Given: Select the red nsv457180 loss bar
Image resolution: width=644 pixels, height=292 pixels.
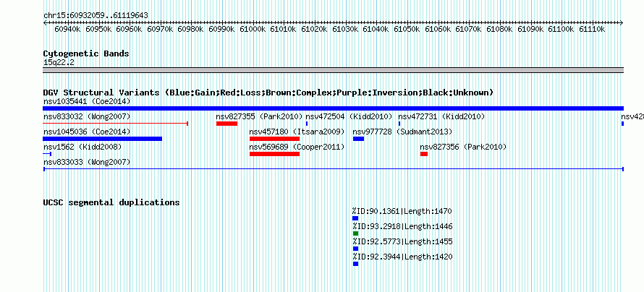Looking at the screenshot, I should coord(274,139).
